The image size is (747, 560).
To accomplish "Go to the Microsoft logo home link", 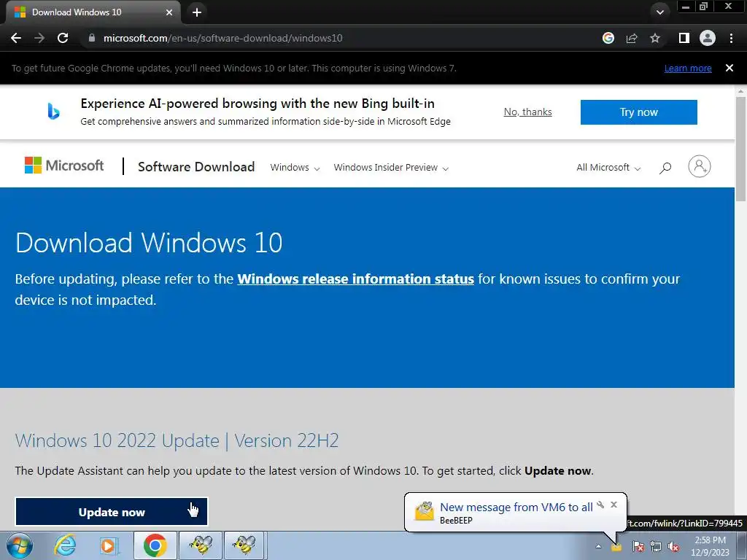I will [x=64, y=166].
